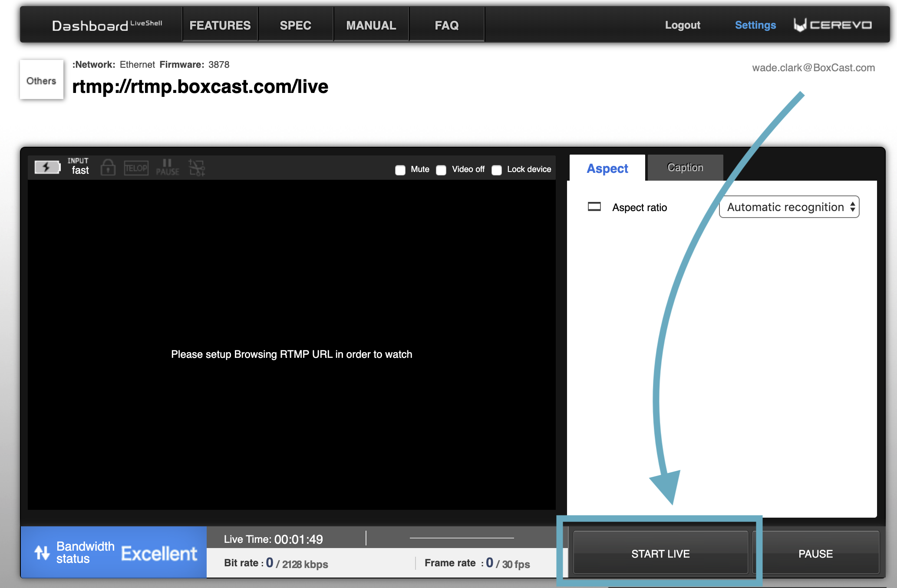Image resolution: width=897 pixels, height=588 pixels.
Task: Click the PAUSE status icon in toolbar
Action: [167, 168]
